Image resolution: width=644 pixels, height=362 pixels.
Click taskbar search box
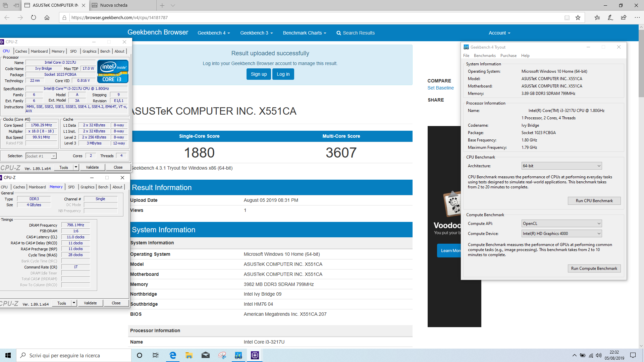click(74, 355)
